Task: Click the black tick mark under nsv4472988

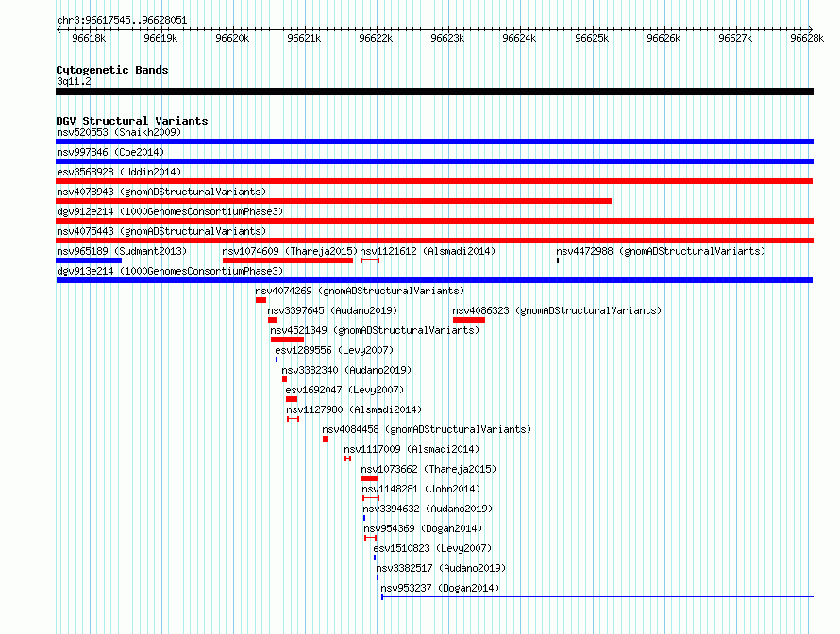Action: [x=558, y=260]
